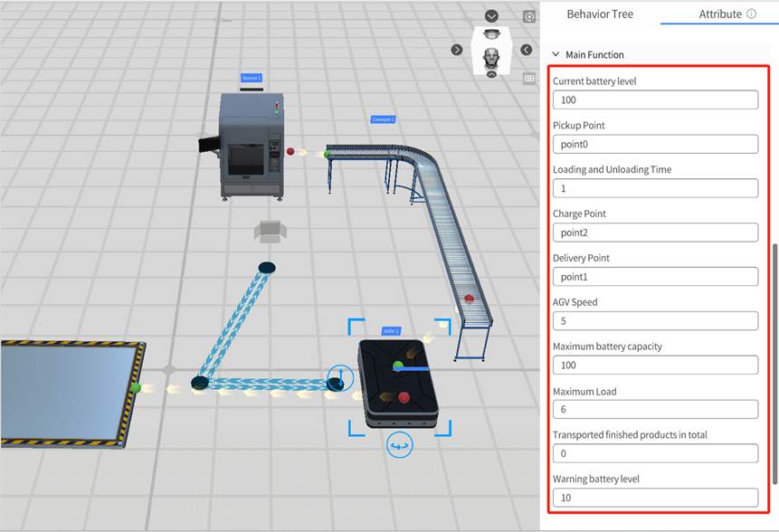
Task: Click the view cube down arrow on top
Action: (x=491, y=16)
